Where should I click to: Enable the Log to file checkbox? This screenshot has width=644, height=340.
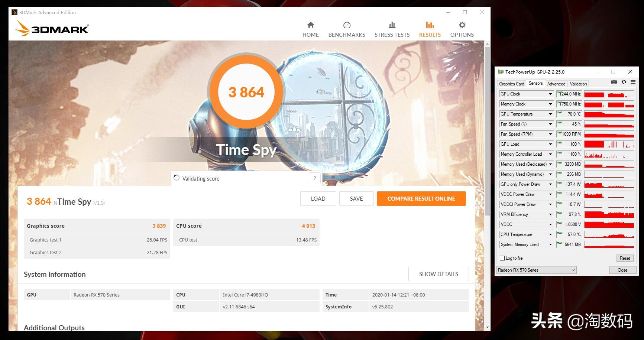tap(502, 258)
